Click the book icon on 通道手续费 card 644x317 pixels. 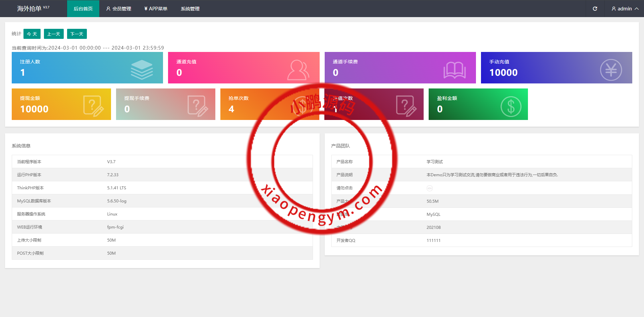click(454, 70)
